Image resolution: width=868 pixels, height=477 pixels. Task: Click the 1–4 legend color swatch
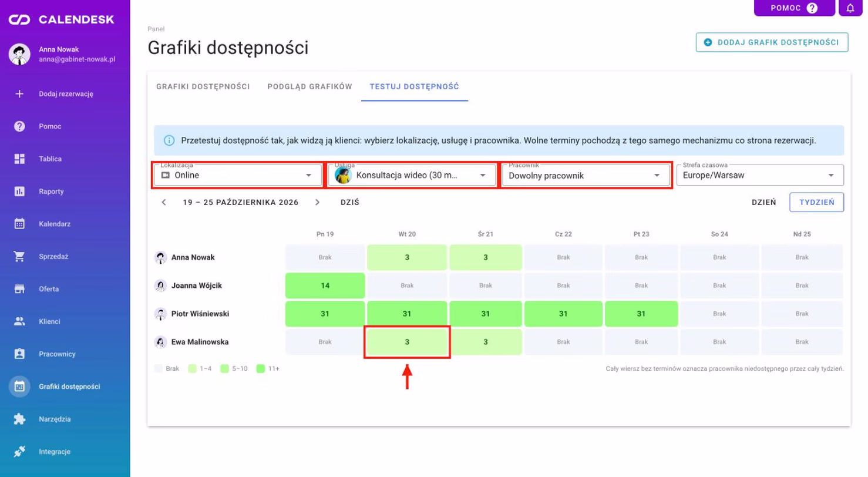[x=192, y=369]
